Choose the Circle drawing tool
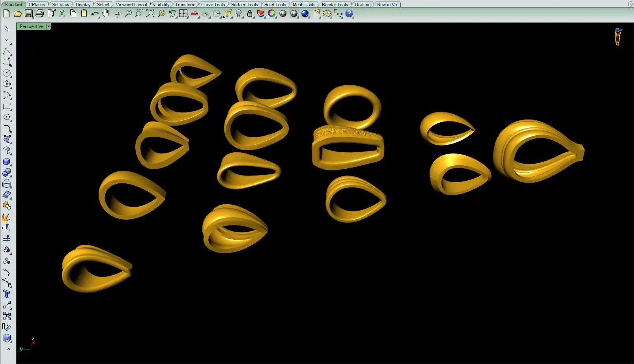Image resolution: width=634 pixels, height=364 pixels. click(7, 73)
